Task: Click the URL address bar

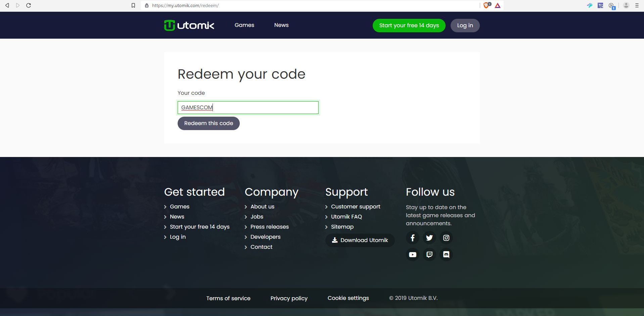Action: 310,5
